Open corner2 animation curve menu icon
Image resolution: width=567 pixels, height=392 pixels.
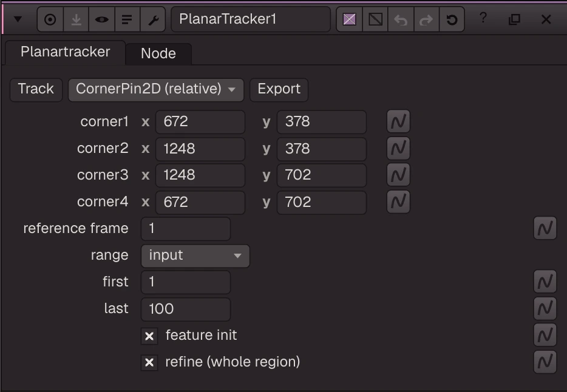[x=398, y=148]
